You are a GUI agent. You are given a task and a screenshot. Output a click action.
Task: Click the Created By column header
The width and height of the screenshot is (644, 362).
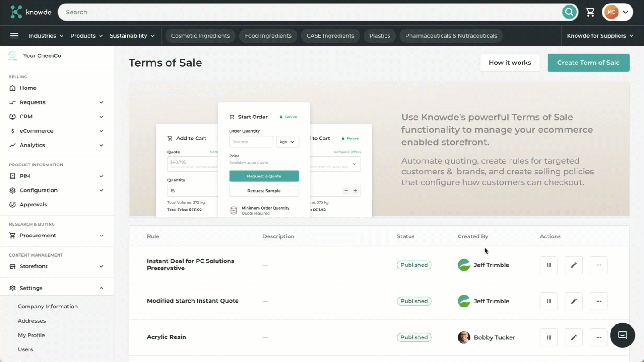pos(473,236)
